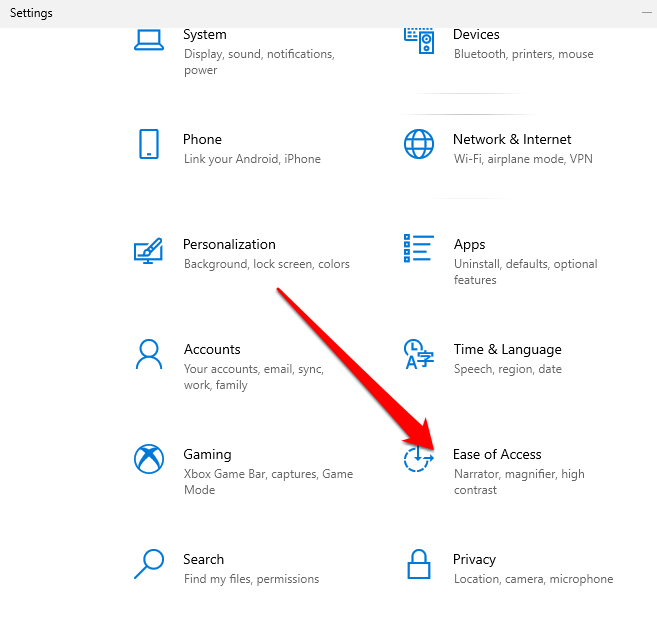The height and width of the screenshot is (626, 657).
Task: Click the Devices keyboard and speaker icon
Action: click(419, 41)
